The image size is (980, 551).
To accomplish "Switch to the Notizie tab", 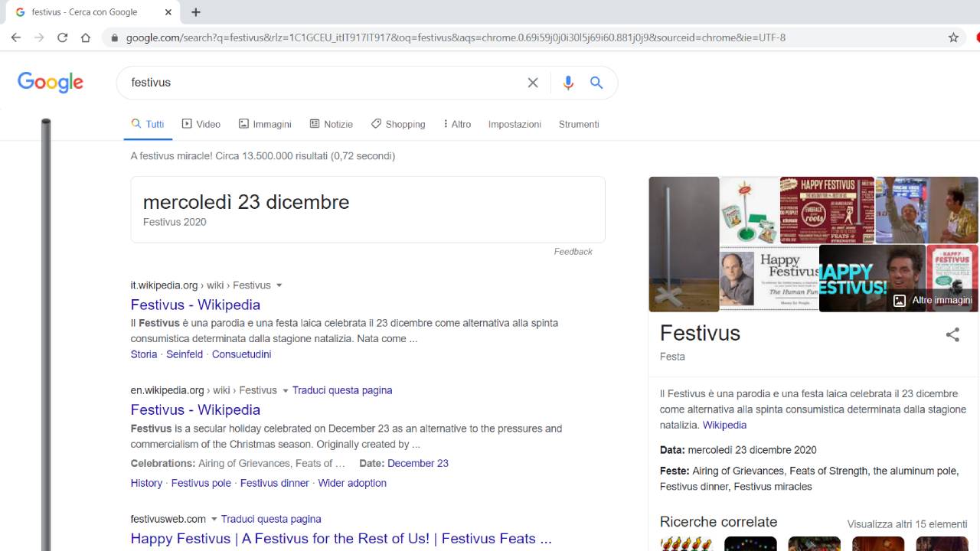I will pyautogui.click(x=331, y=124).
